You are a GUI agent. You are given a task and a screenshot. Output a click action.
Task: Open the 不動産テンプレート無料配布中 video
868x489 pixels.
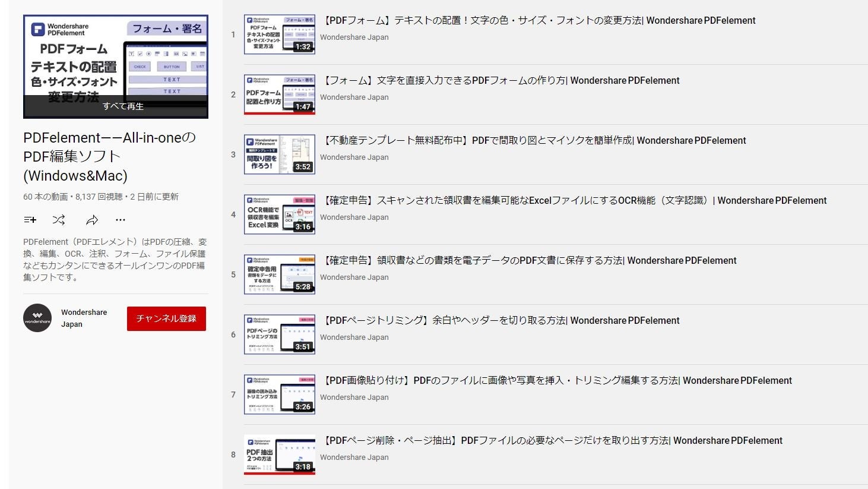click(534, 140)
